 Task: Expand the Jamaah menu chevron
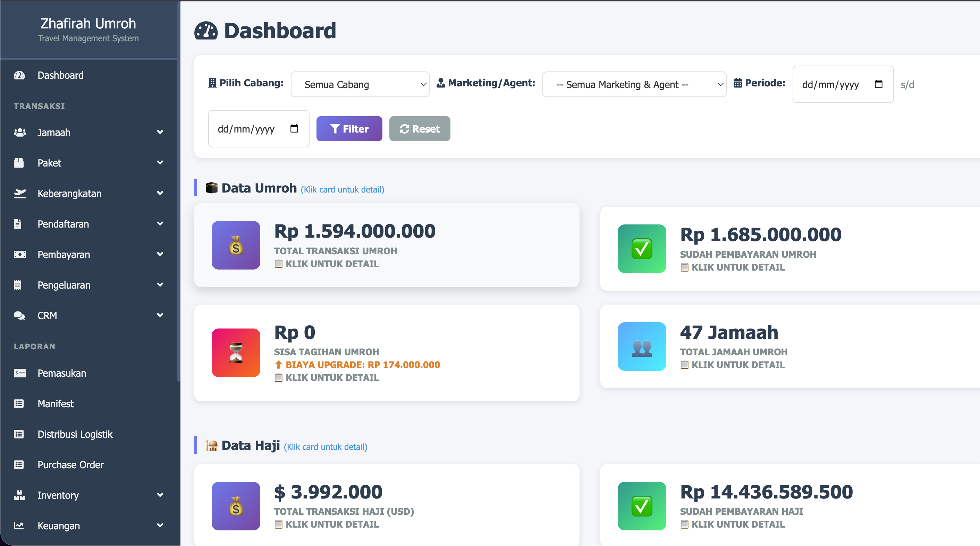point(160,132)
